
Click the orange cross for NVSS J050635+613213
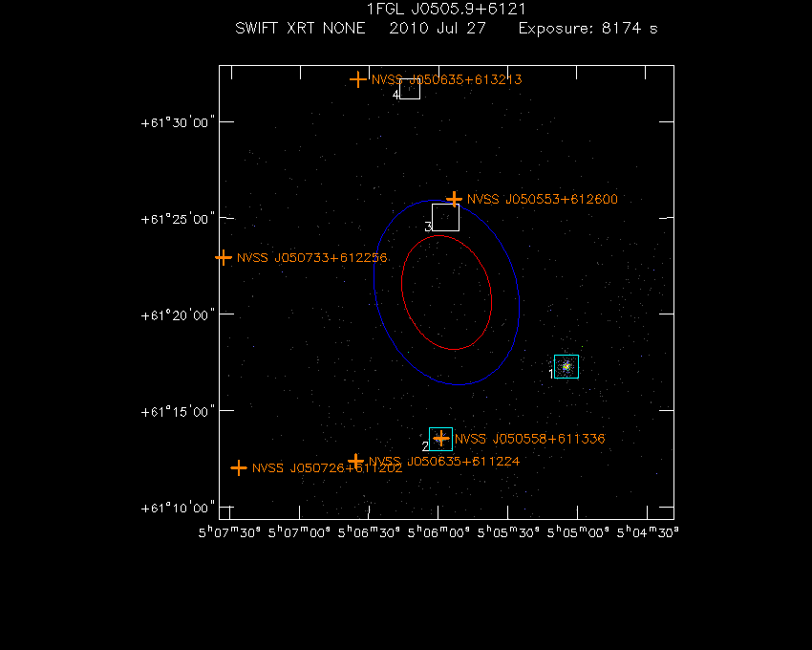click(x=358, y=80)
